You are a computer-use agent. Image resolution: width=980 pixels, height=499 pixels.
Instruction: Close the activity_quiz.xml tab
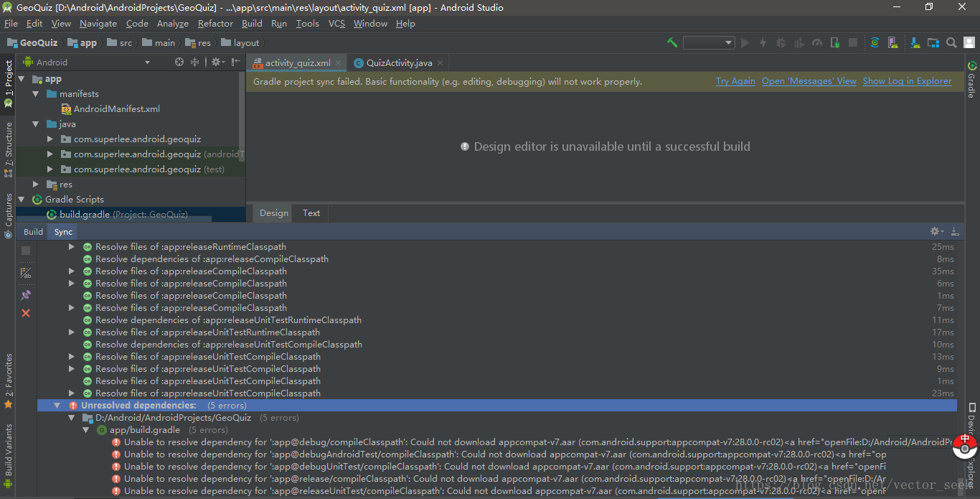coord(338,63)
